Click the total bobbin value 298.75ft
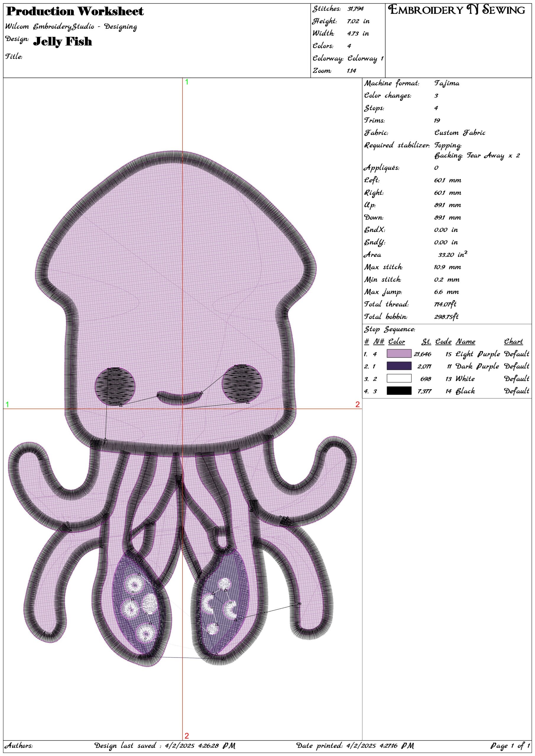This screenshot has width=535, height=756. coord(446,317)
